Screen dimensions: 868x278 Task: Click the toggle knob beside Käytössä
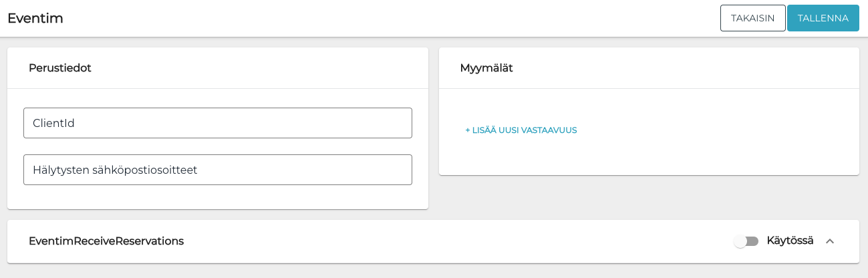tap(740, 242)
